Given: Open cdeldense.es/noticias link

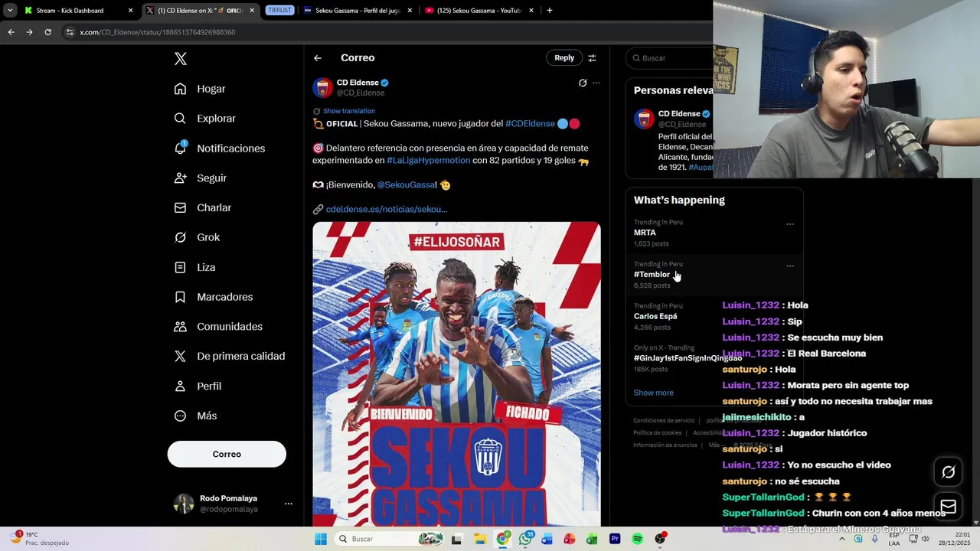Looking at the screenshot, I should (387, 209).
